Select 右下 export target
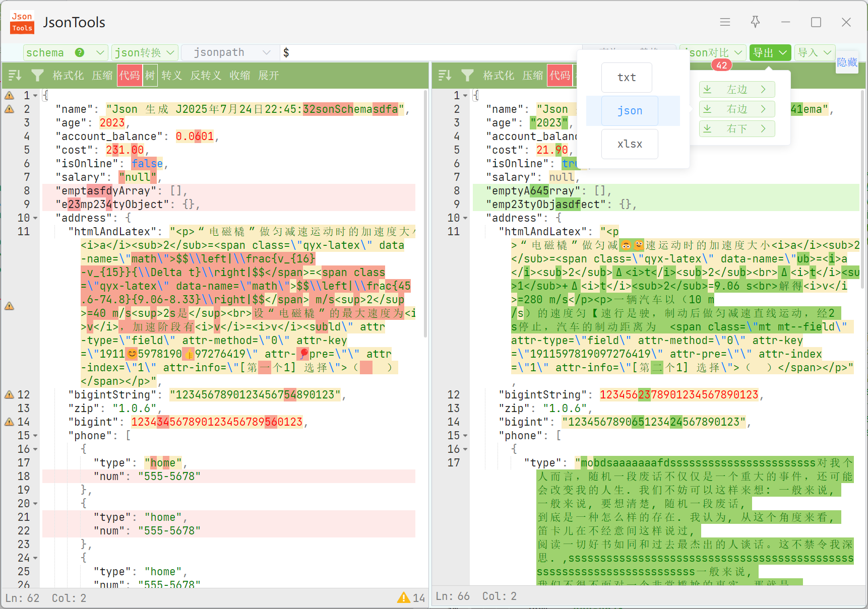 tap(737, 128)
